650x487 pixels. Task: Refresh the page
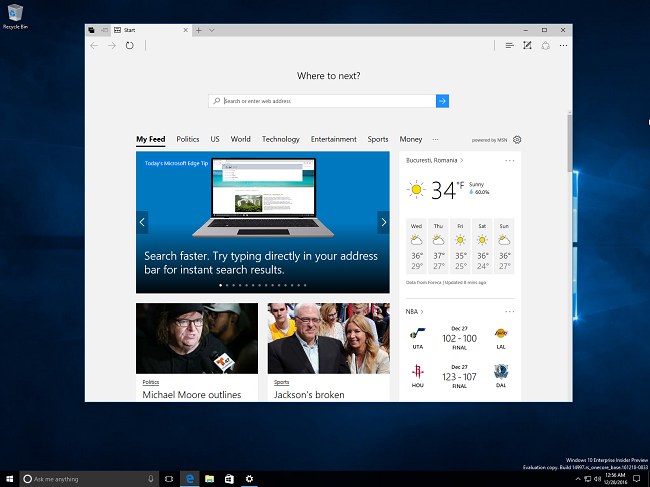click(130, 46)
